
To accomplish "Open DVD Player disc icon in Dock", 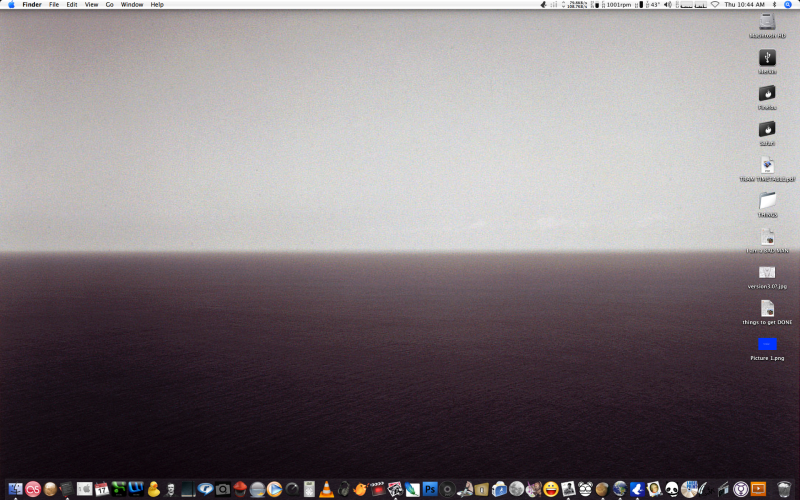I will [447, 489].
